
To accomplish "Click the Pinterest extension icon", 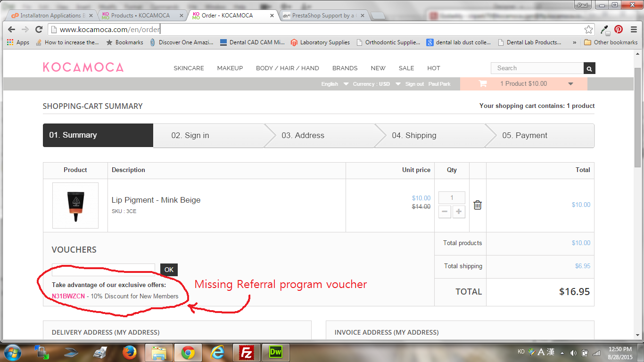I will click(x=619, y=30).
